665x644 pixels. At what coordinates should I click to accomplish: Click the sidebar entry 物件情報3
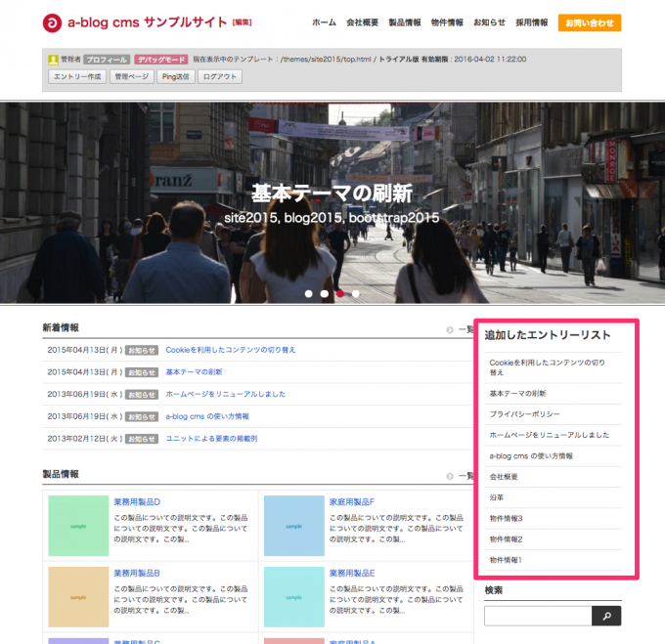coord(506,519)
